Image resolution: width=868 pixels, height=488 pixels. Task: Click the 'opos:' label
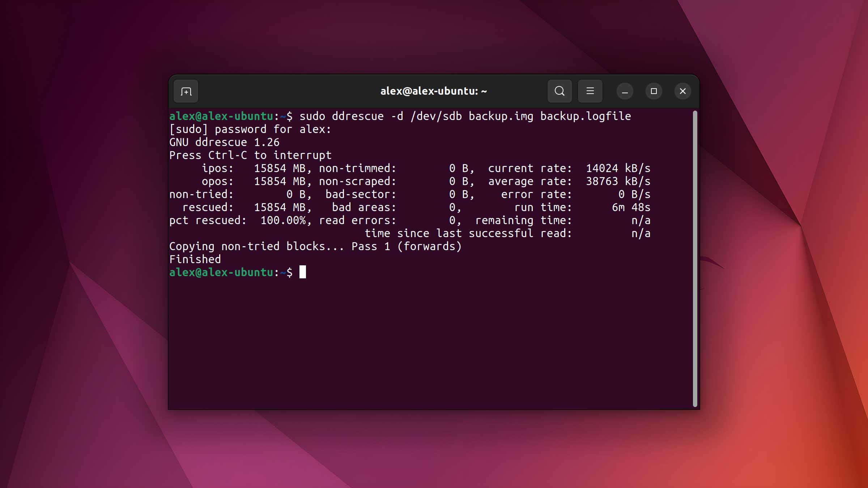(x=218, y=181)
